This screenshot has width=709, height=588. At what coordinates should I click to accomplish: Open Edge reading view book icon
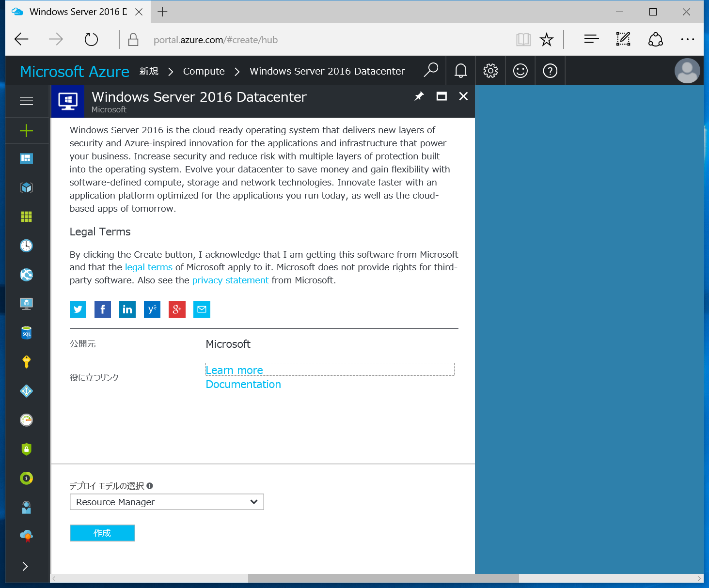(523, 39)
